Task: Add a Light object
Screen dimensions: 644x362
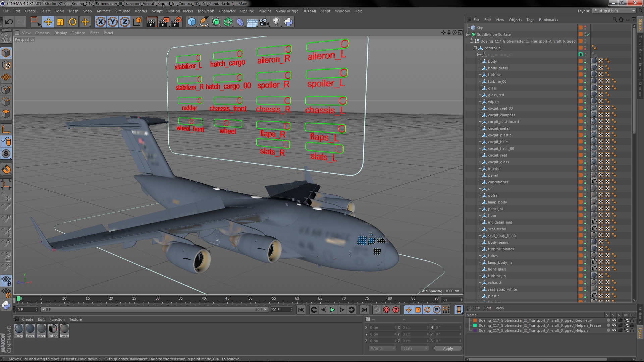Action: pos(276,22)
